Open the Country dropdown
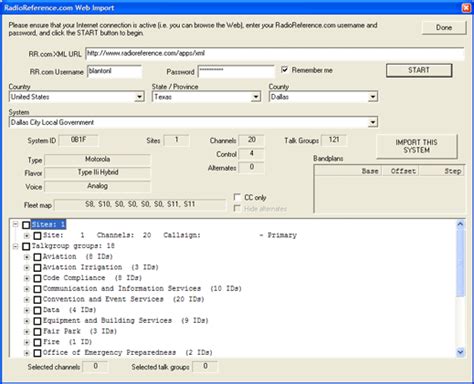This screenshot has width=474, height=384. click(x=139, y=97)
